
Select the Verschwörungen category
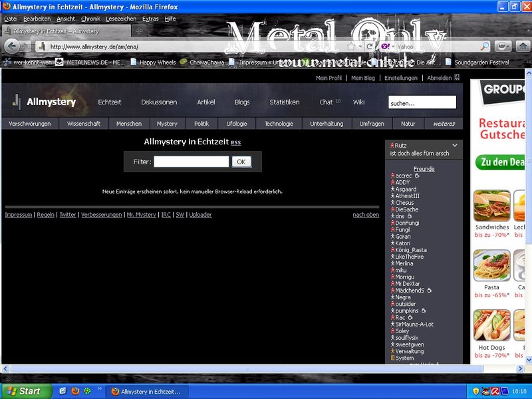click(x=30, y=124)
